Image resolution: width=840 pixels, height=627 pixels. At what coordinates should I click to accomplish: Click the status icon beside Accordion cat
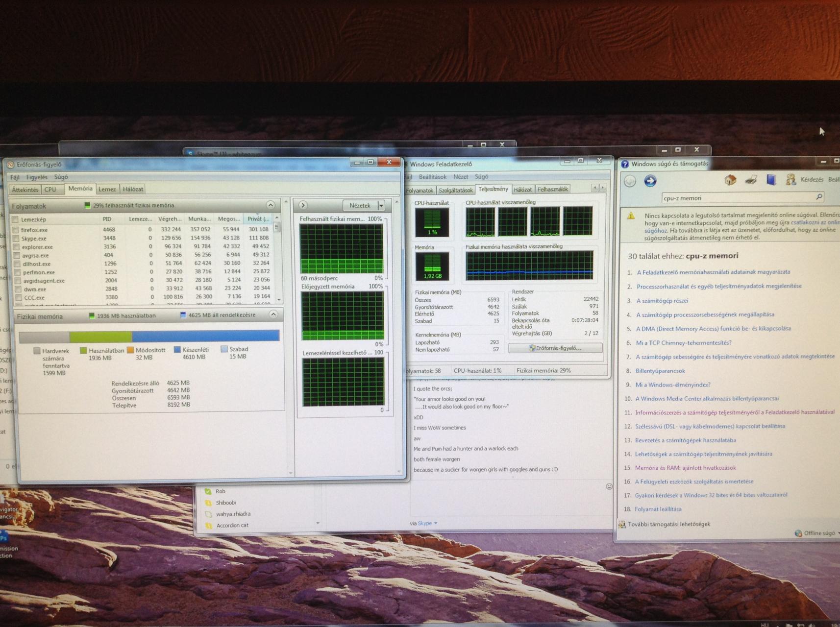[x=208, y=525]
